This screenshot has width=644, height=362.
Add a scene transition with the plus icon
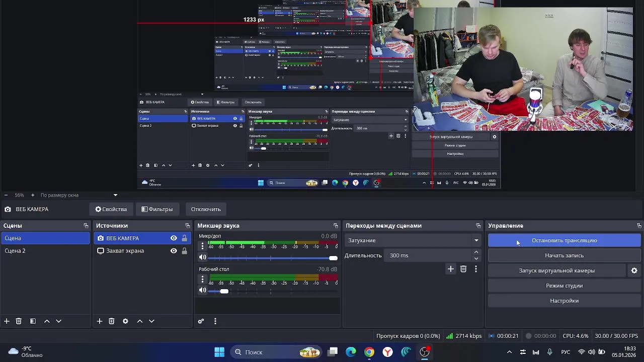coord(451,269)
